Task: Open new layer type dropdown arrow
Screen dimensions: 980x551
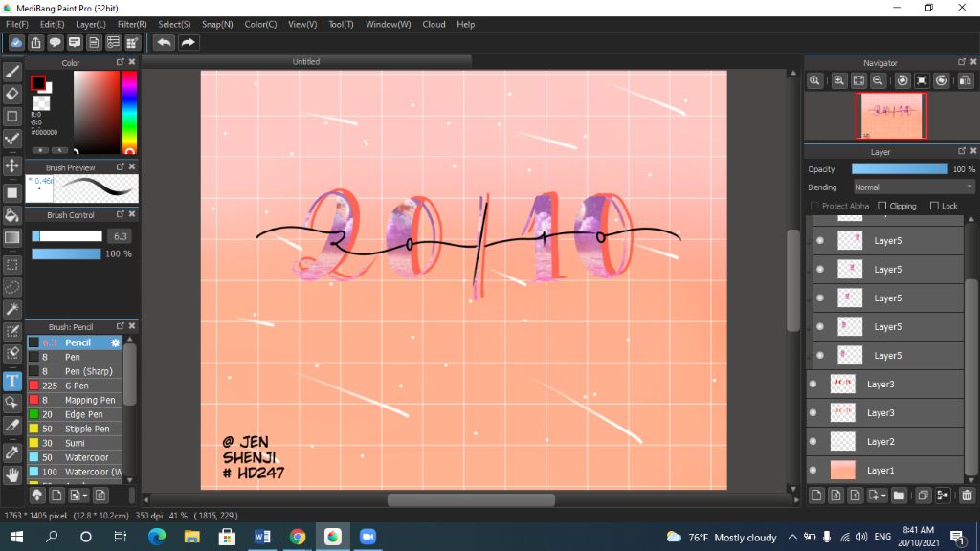Action: 882,496
